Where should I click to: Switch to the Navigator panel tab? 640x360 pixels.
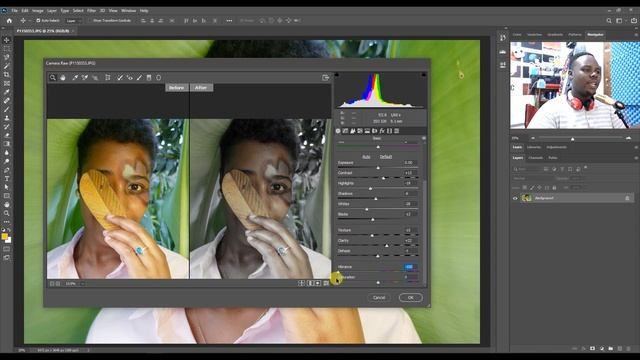[595, 35]
